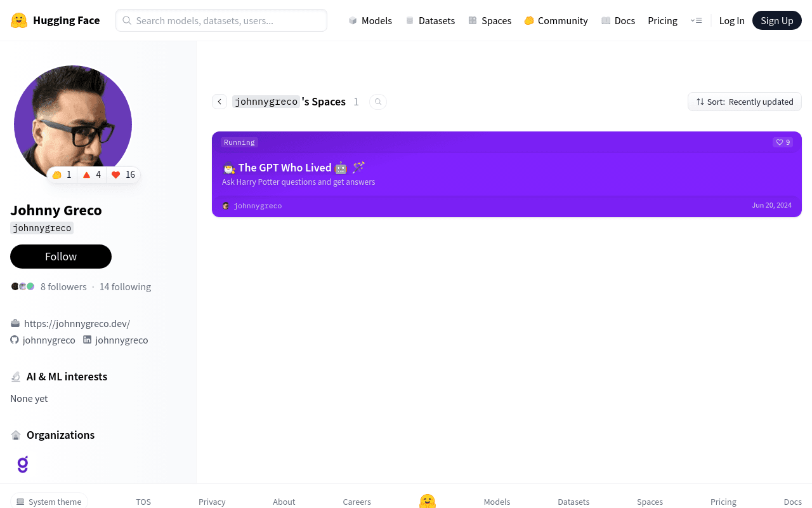812x508 pixels.
Task: Open the Docs footer link
Action: [x=793, y=502]
